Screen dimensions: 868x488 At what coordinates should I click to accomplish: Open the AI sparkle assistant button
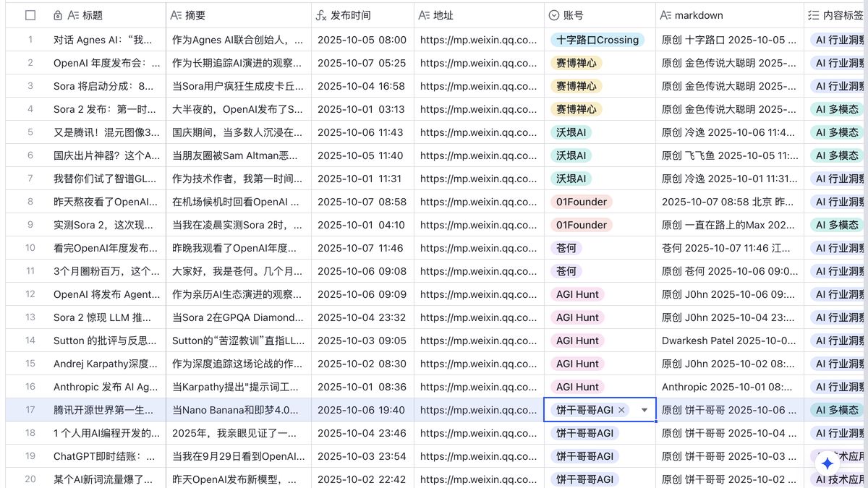826,463
